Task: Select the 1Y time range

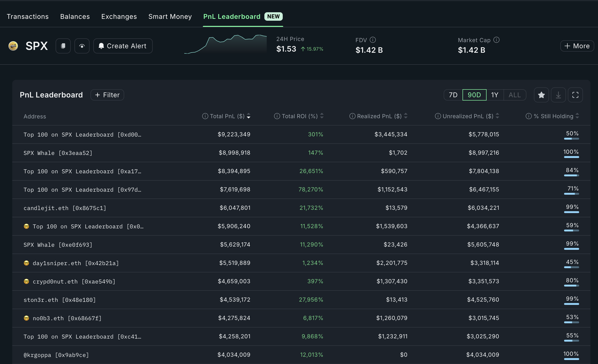Action: (495, 95)
